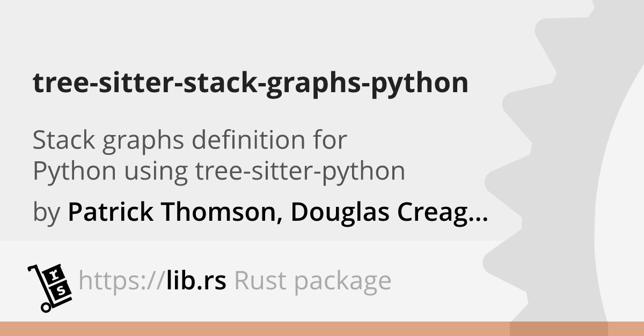Screen dimensions: 644x336
Task: Open the https://lib.rs URL text
Action: point(152,281)
